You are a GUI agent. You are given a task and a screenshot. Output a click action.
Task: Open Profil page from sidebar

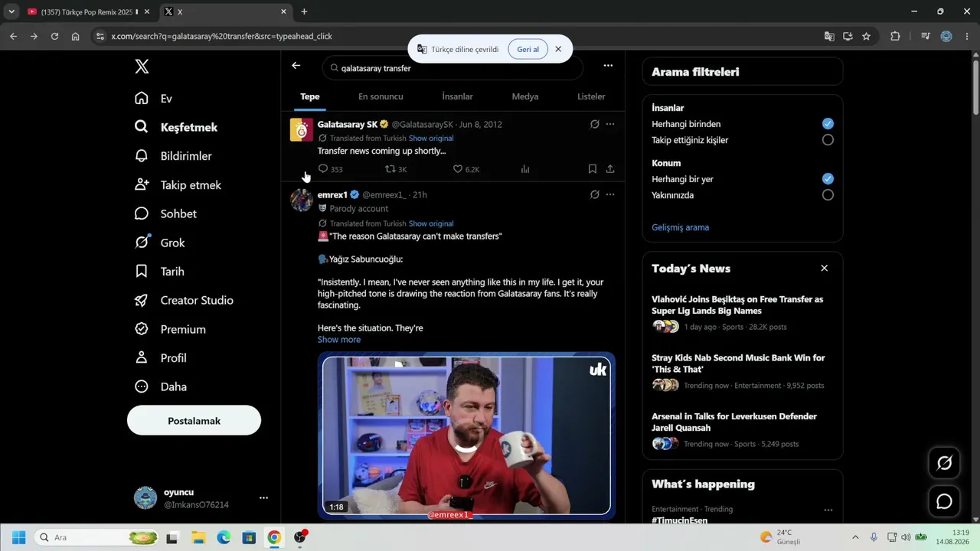[160, 358]
